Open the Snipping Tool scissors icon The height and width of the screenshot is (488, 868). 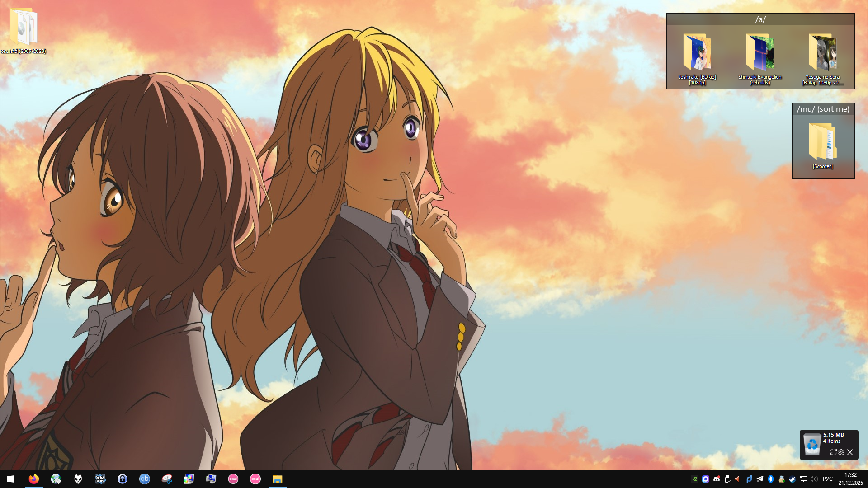point(166,479)
